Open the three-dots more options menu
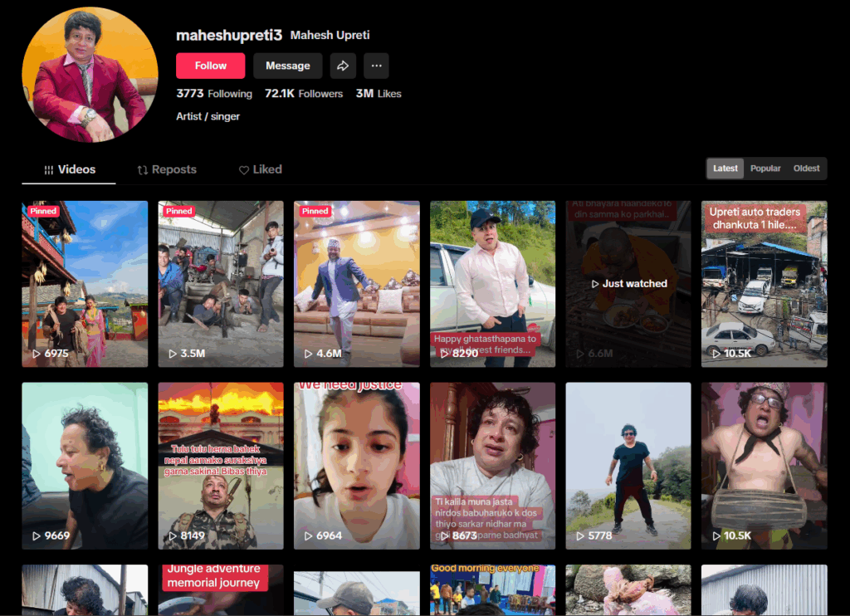The image size is (850, 616). [x=376, y=66]
